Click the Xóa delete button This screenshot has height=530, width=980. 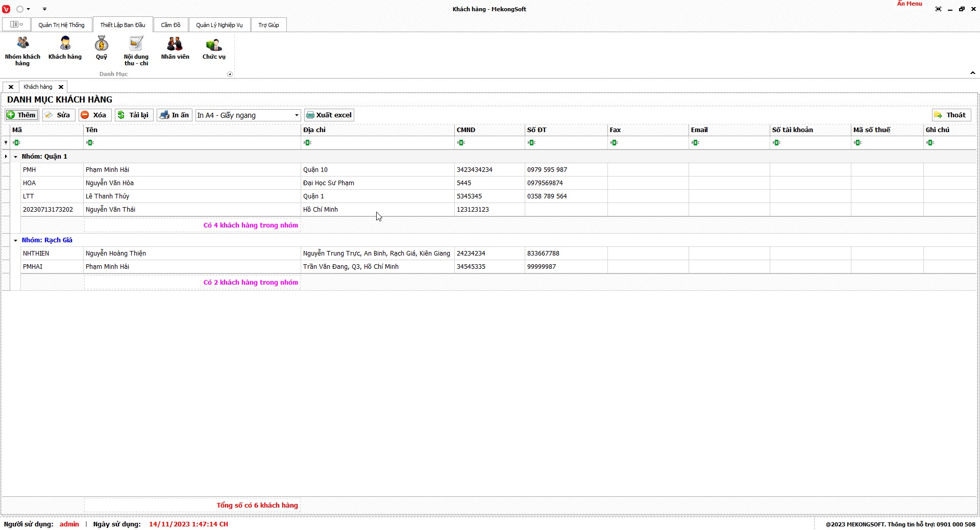(x=94, y=115)
